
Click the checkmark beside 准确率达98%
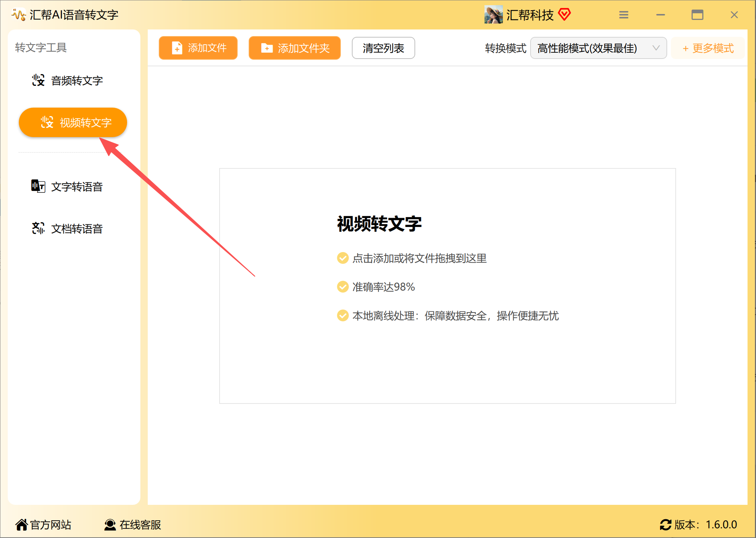pyautogui.click(x=343, y=286)
